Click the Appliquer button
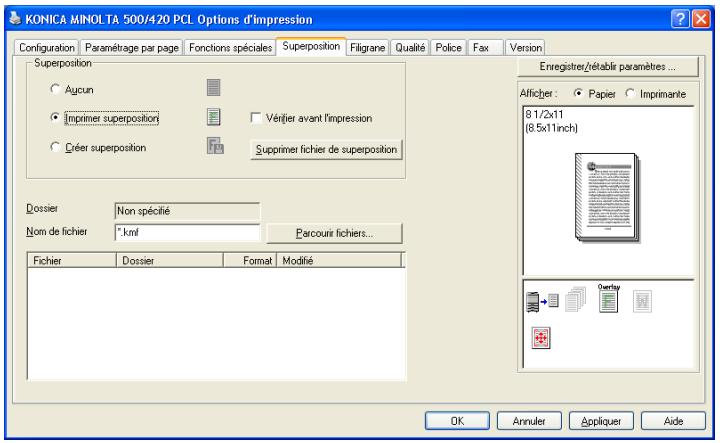The width and height of the screenshot is (720, 443). 601,421
